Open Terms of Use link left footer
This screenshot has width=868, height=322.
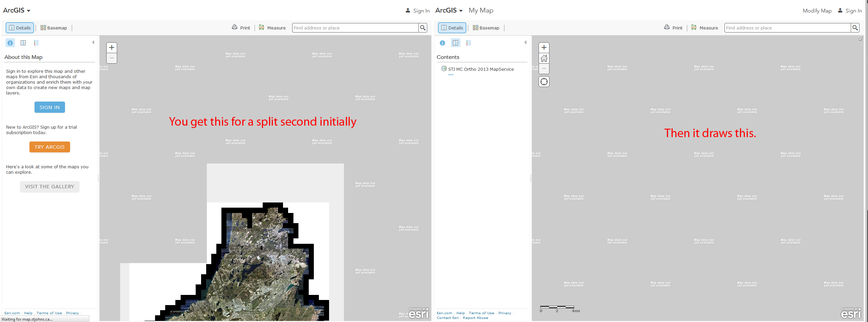tap(49, 313)
